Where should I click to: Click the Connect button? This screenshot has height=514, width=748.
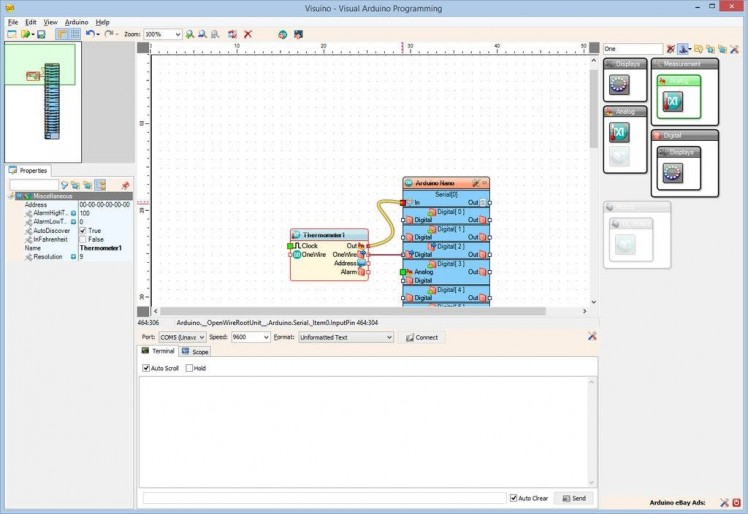(422, 338)
